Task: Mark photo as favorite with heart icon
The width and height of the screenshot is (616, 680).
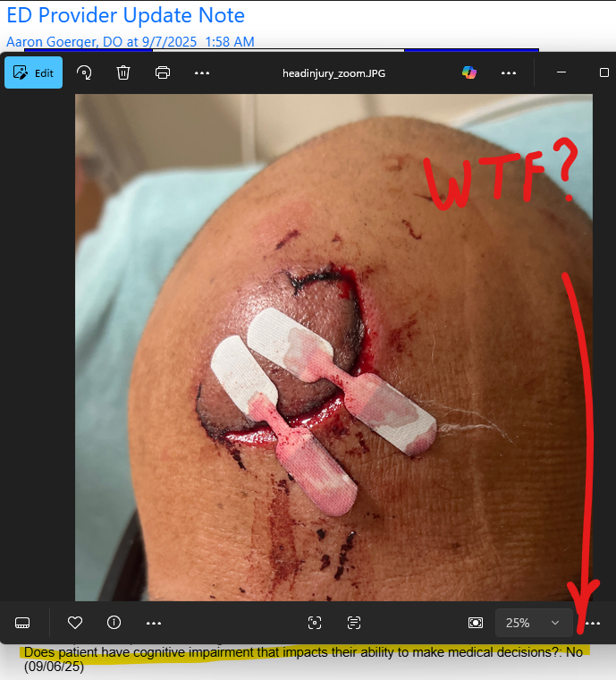Action: (x=75, y=623)
